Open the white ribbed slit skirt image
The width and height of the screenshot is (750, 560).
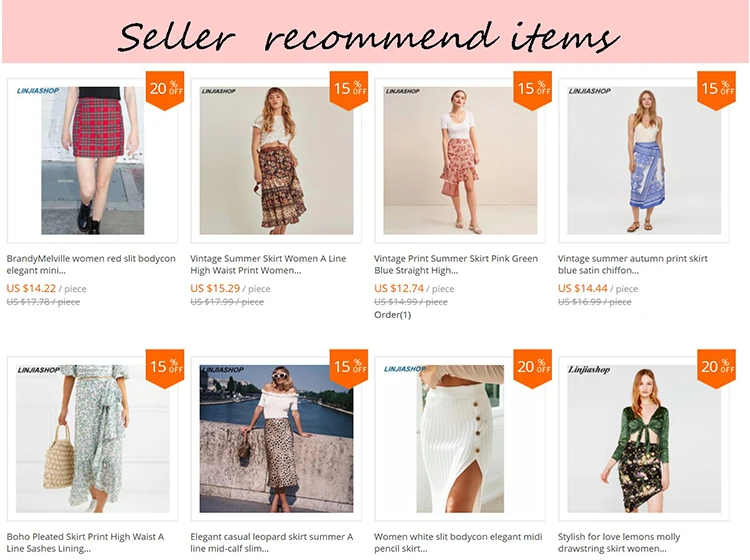460,439
